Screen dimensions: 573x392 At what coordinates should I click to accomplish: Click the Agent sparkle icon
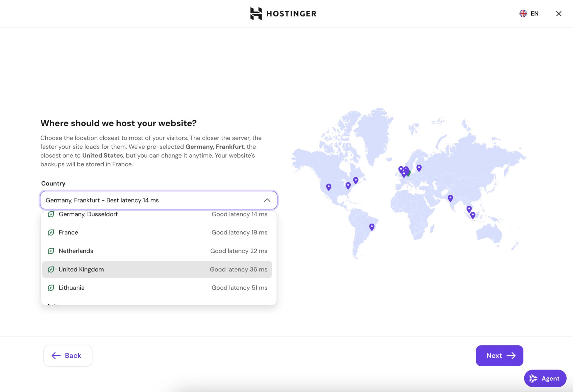(x=533, y=378)
